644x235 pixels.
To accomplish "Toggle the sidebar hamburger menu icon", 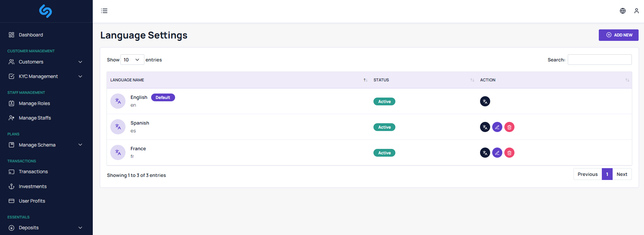I will click(x=104, y=11).
